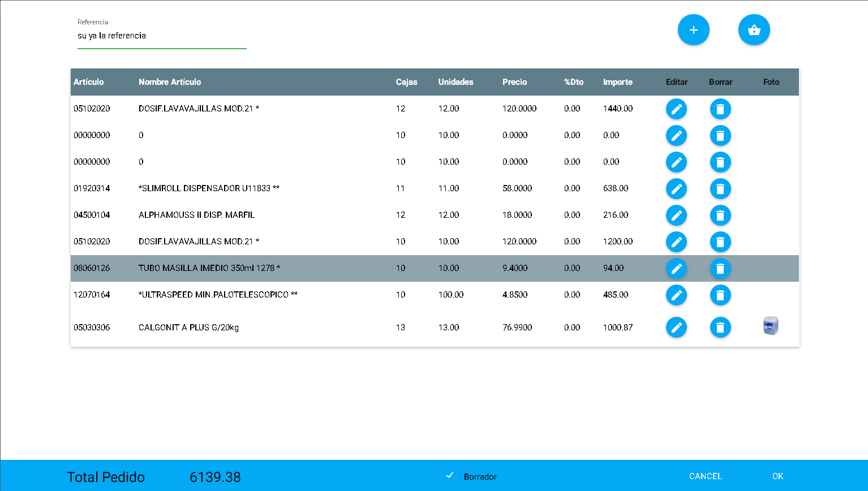Click the importe value 1200.00
Image resolution: width=868 pixels, height=491 pixels.
tap(618, 242)
